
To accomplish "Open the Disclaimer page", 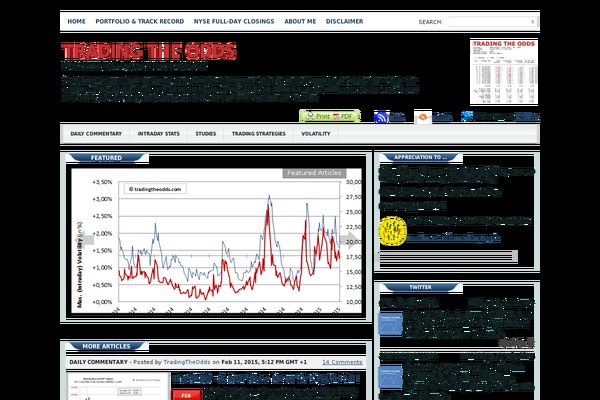I will pos(344,21).
